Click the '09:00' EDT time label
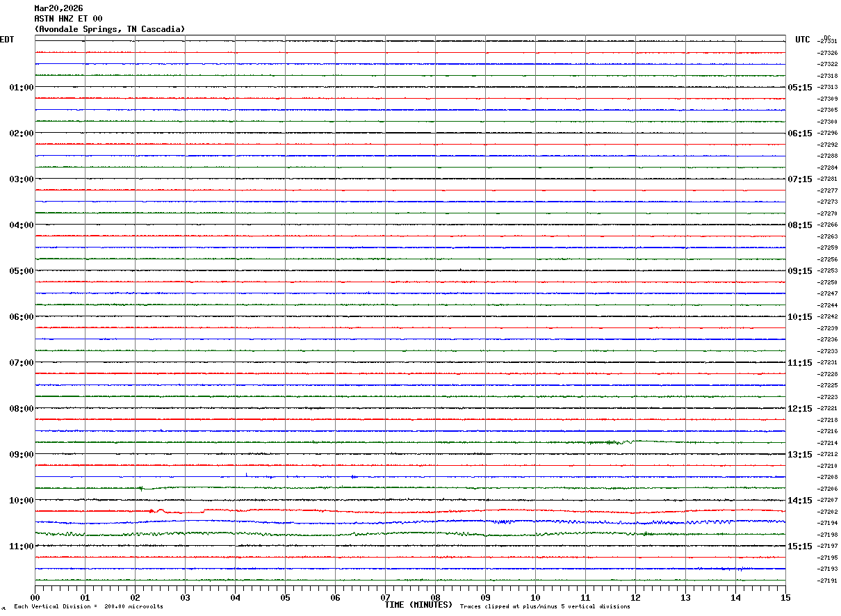The height and width of the screenshot is (616, 841). click(x=22, y=455)
